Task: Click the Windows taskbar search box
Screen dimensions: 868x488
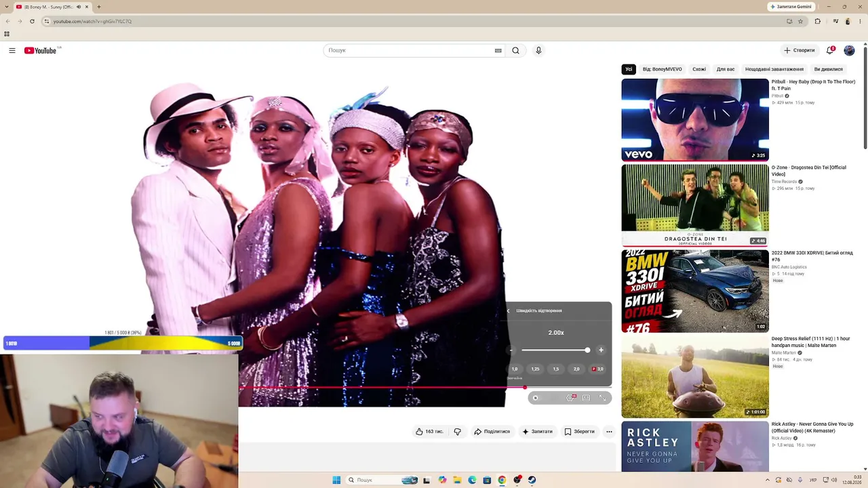Action: pyautogui.click(x=382, y=480)
